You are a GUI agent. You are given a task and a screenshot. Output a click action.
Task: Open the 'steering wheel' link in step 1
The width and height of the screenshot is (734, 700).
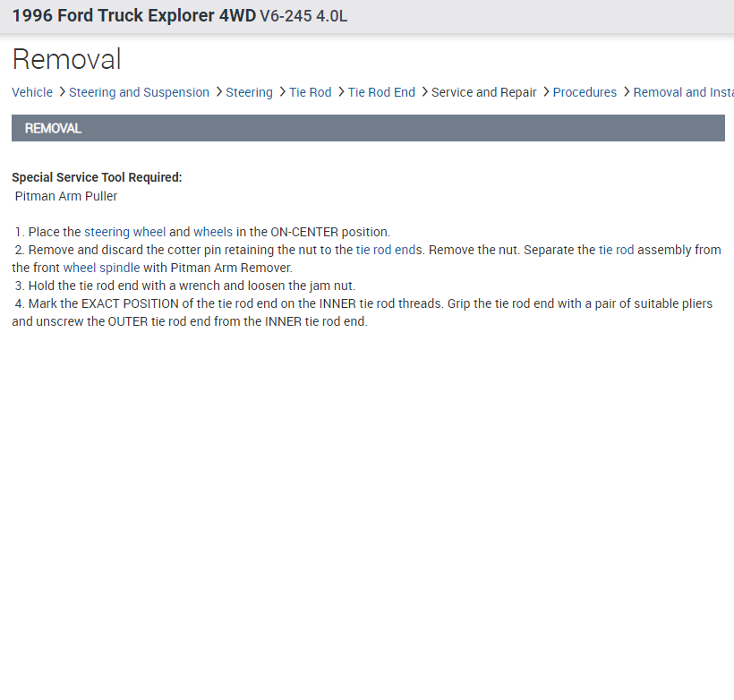point(125,232)
